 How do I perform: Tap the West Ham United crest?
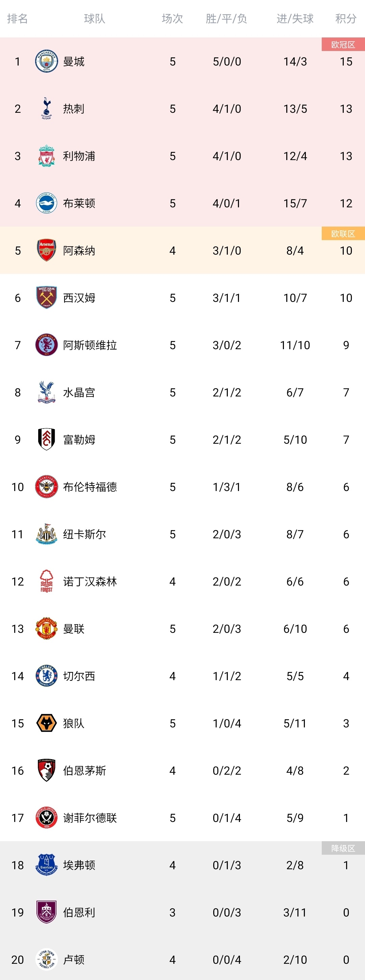[x=46, y=298]
